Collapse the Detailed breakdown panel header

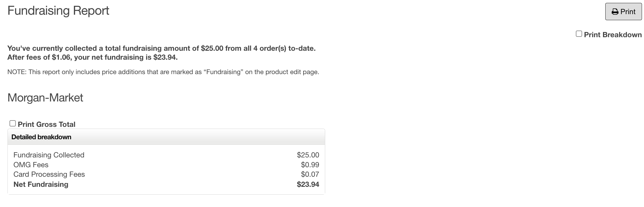pyautogui.click(x=166, y=137)
